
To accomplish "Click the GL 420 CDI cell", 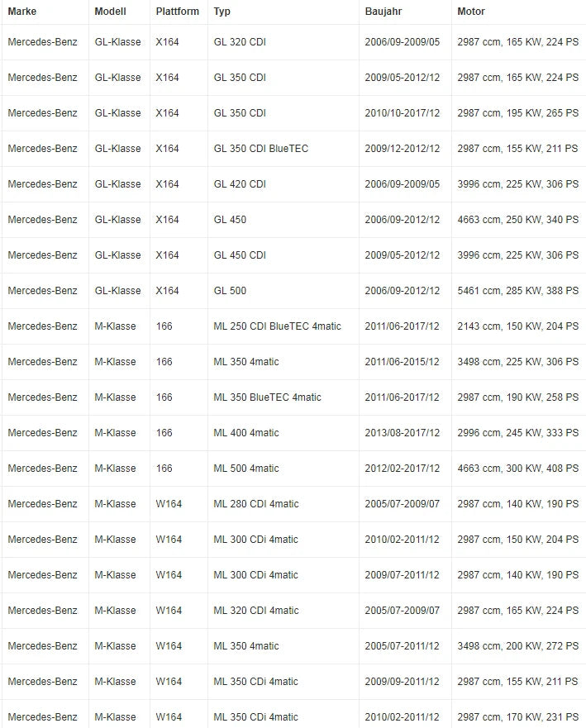I will [240, 184].
